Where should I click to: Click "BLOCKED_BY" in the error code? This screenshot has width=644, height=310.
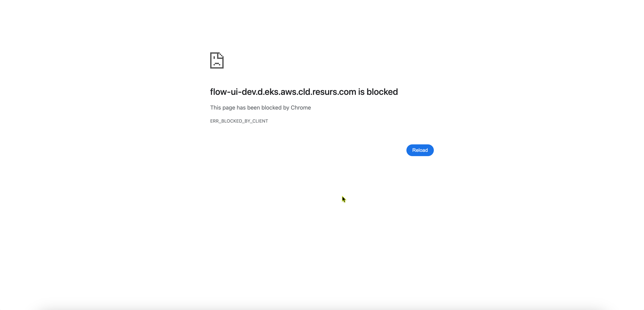pyautogui.click(x=235, y=121)
